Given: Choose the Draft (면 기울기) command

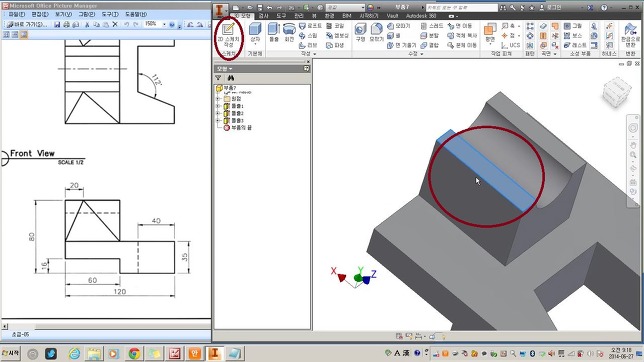Looking at the screenshot, I should pyautogui.click(x=401, y=45).
